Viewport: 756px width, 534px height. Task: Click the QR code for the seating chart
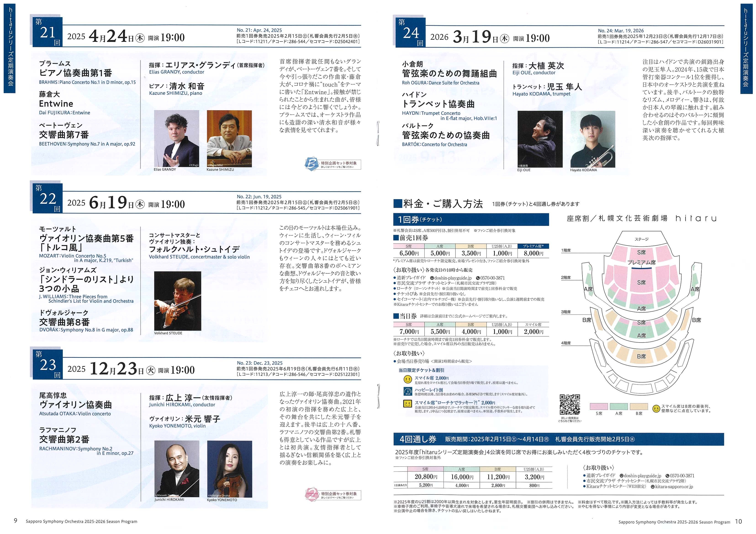coord(570,404)
